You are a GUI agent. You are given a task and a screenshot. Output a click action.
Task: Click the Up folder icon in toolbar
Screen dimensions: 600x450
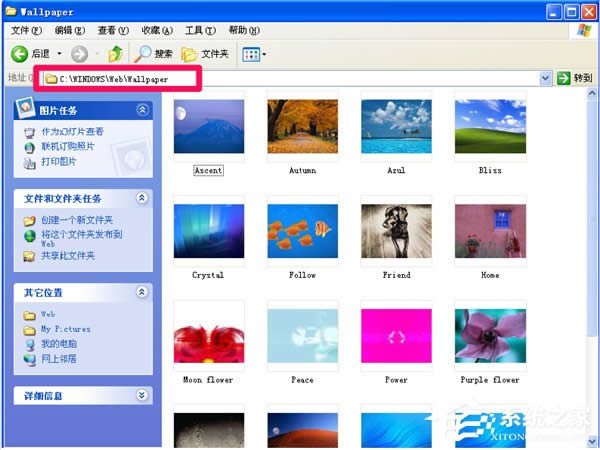tap(115, 53)
